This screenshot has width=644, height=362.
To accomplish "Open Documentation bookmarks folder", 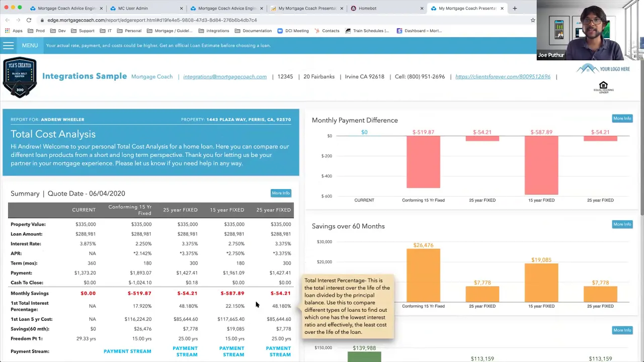I will [x=253, y=31].
